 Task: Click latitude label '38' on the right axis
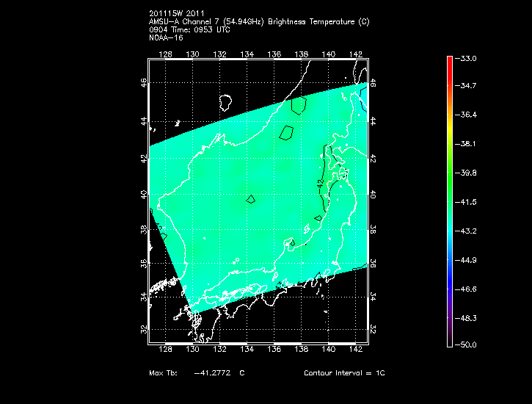tap(373, 229)
